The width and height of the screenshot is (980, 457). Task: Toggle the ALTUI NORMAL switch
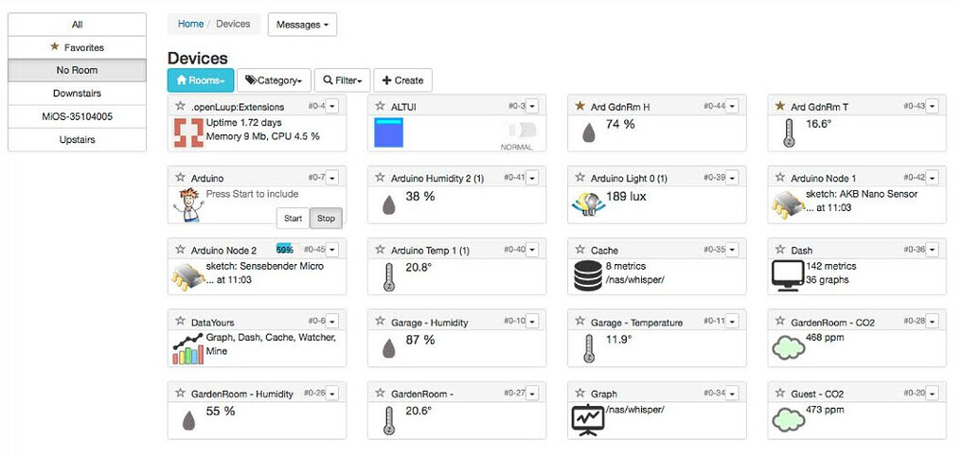[x=523, y=132]
